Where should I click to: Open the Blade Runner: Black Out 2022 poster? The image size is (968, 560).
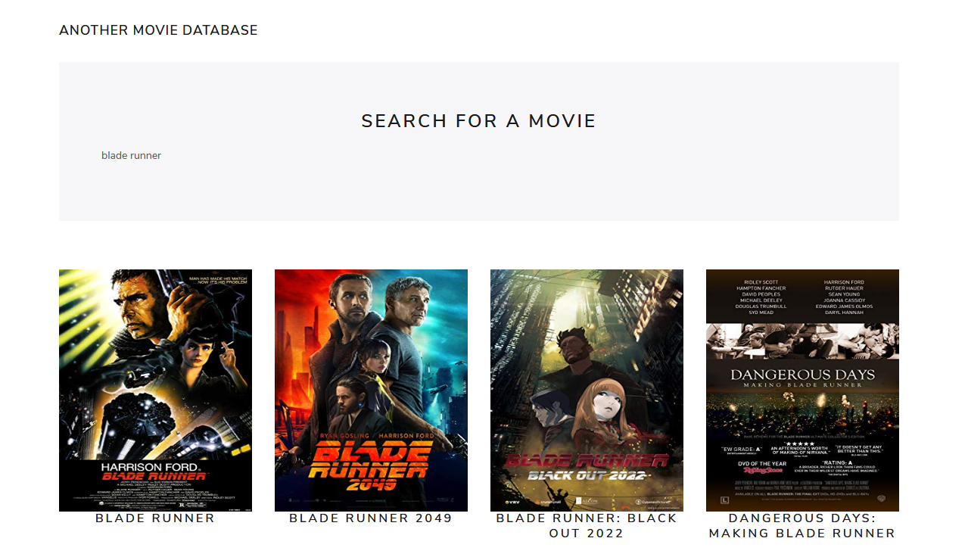(x=587, y=390)
